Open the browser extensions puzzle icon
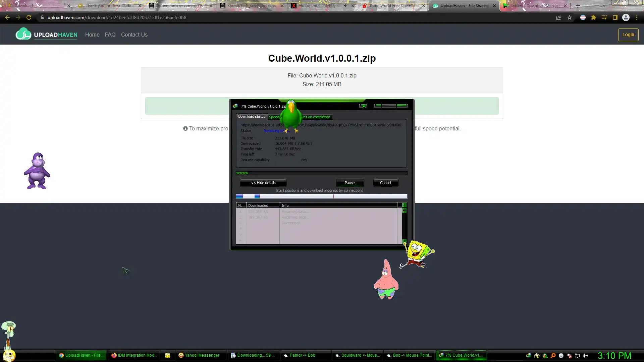The width and height of the screenshot is (644, 362). (593, 17)
